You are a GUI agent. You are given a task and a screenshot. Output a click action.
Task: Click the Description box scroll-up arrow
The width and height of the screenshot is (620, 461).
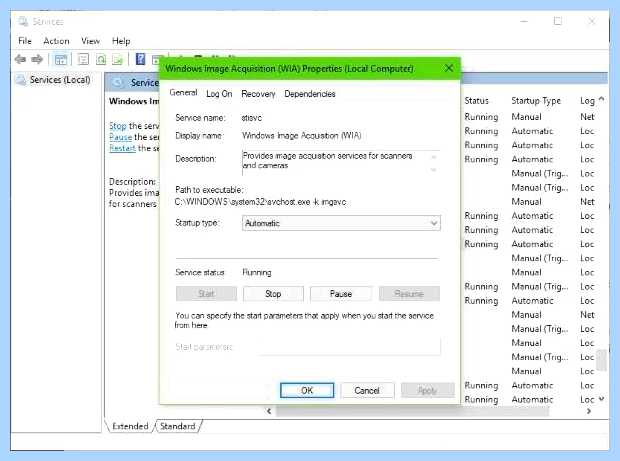tap(434, 157)
